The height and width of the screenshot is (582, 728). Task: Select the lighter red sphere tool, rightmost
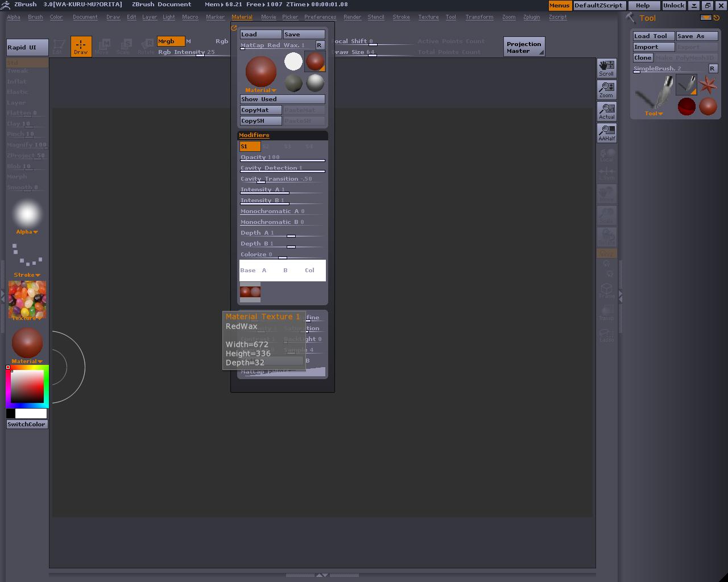[708, 107]
